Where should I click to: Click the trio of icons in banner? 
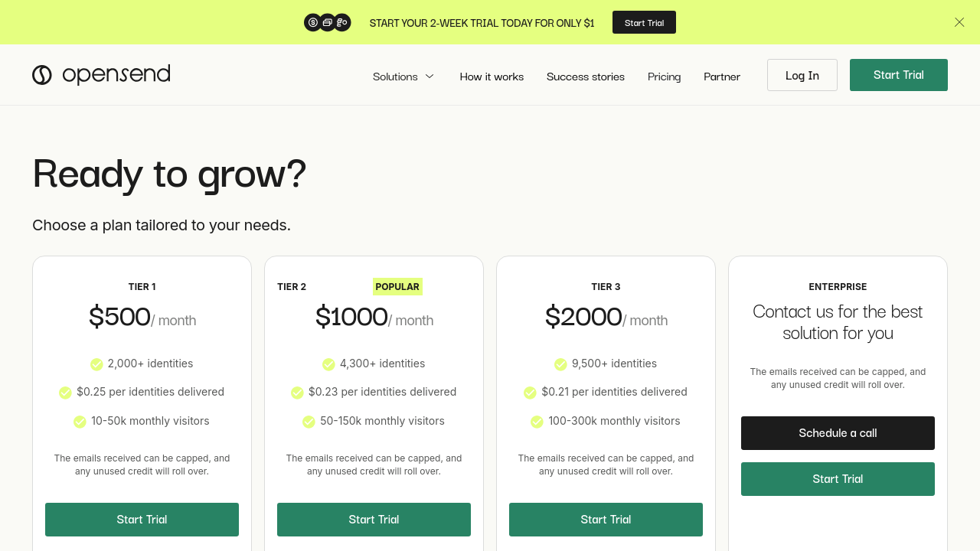coord(328,23)
